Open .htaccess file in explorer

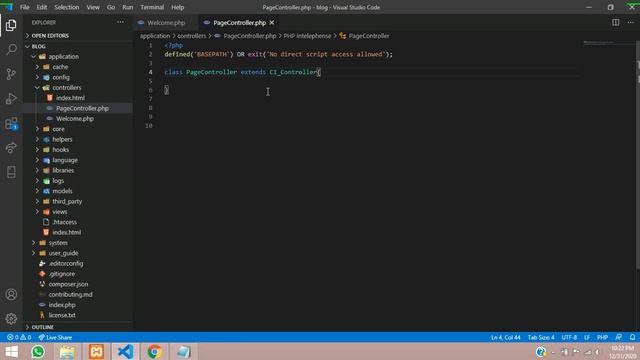click(64, 222)
